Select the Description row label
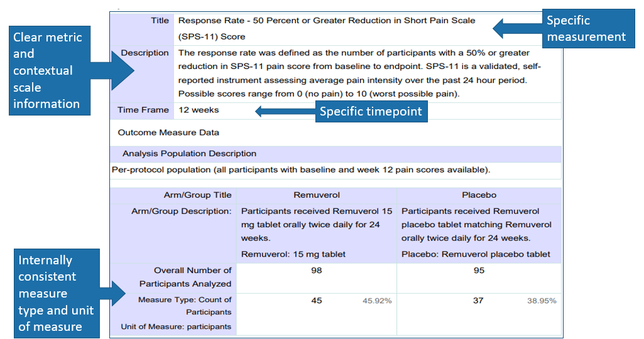The width and height of the screenshot is (644, 339). 145,53
